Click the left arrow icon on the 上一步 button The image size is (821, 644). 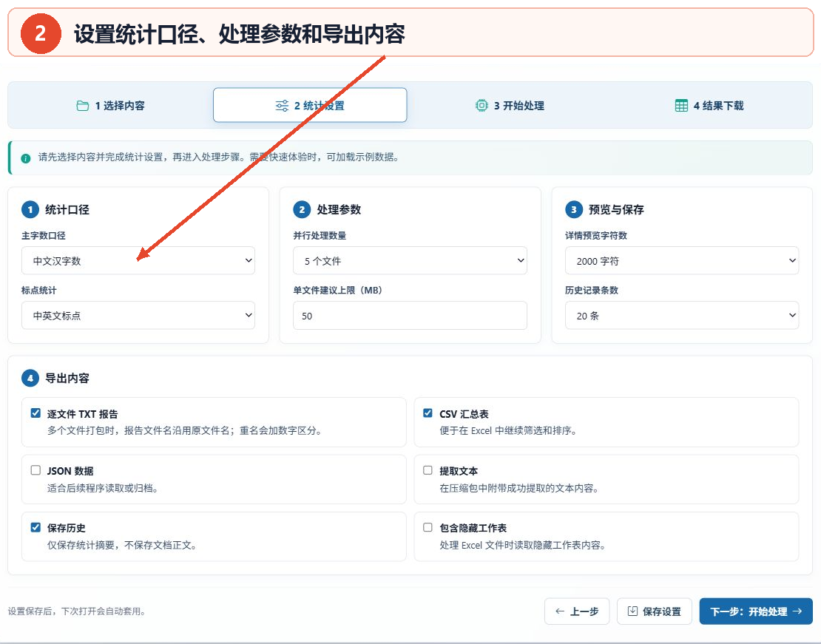560,611
